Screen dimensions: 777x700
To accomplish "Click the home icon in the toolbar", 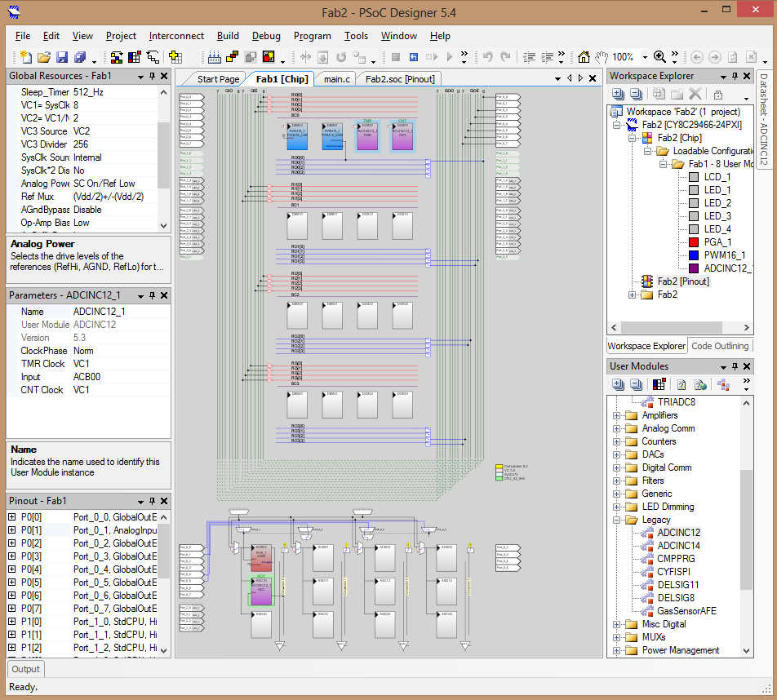I will (x=584, y=57).
